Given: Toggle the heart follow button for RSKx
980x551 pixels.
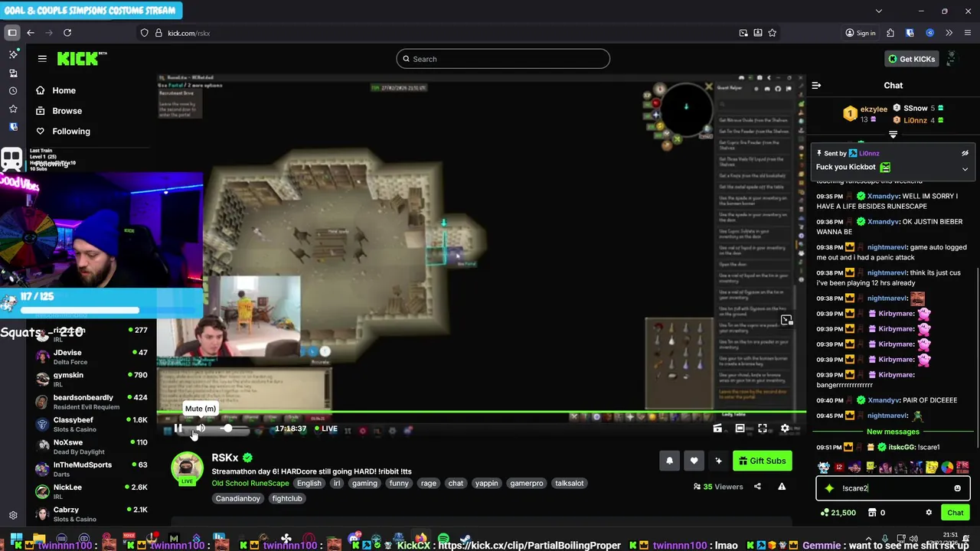Looking at the screenshot, I should (x=694, y=461).
